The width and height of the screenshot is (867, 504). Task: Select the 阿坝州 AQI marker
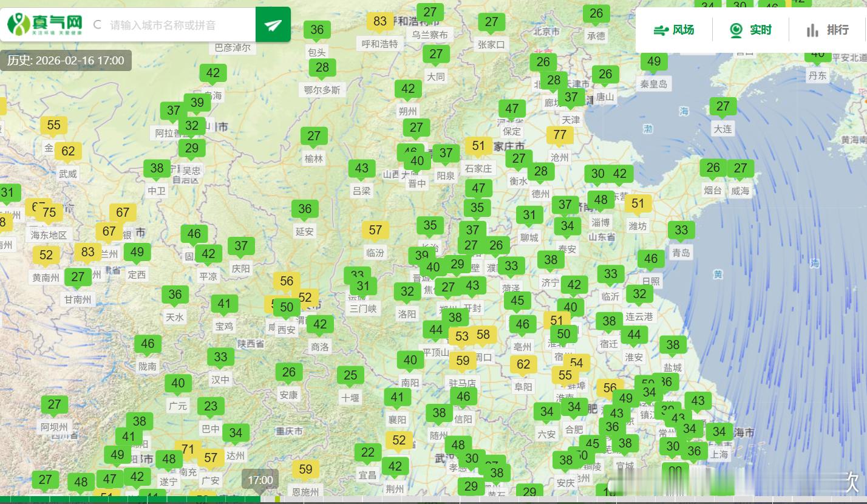(54, 406)
